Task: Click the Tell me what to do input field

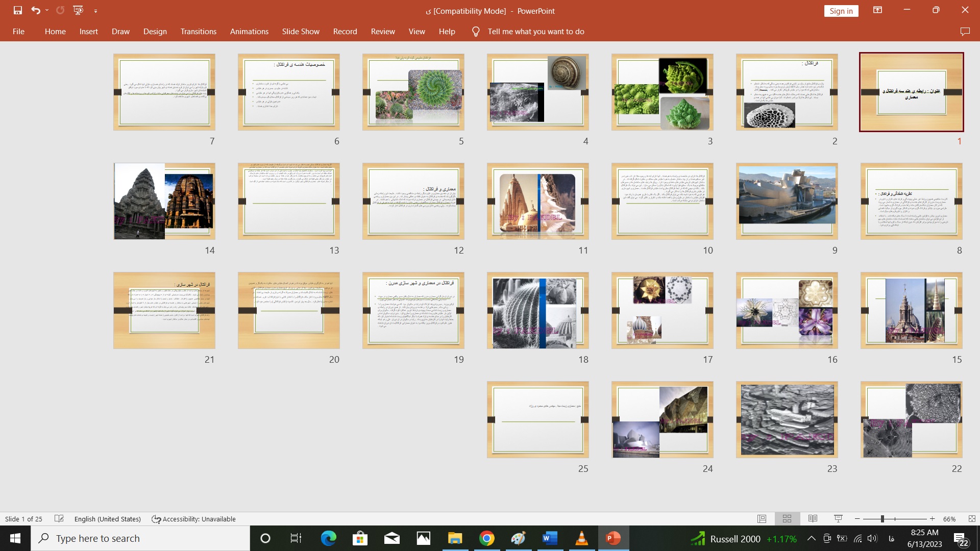Action: (536, 32)
